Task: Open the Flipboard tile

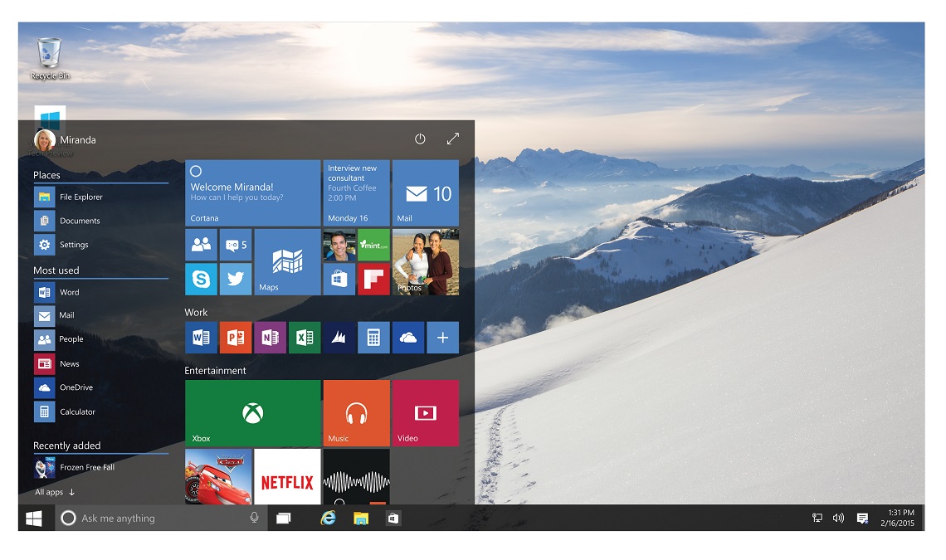Action: (x=373, y=279)
